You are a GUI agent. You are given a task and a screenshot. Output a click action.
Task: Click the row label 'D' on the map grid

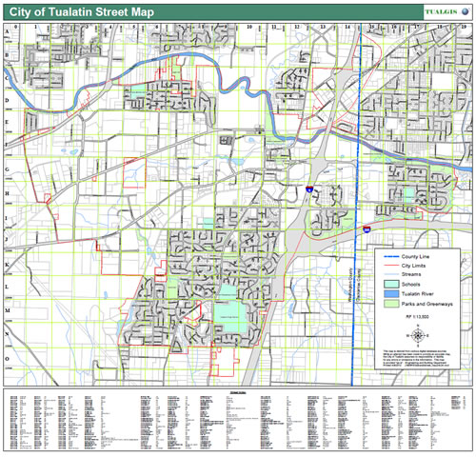(x=7, y=101)
